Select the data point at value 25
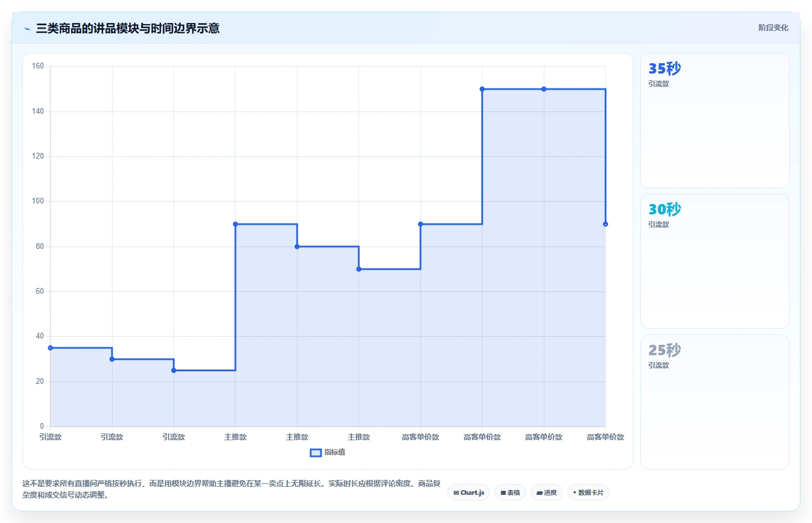812x523 pixels. [174, 370]
